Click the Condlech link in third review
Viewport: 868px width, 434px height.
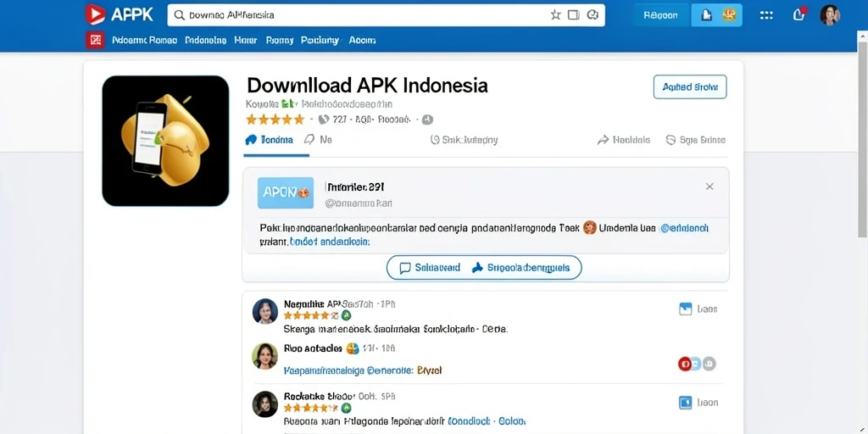(x=468, y=421)
